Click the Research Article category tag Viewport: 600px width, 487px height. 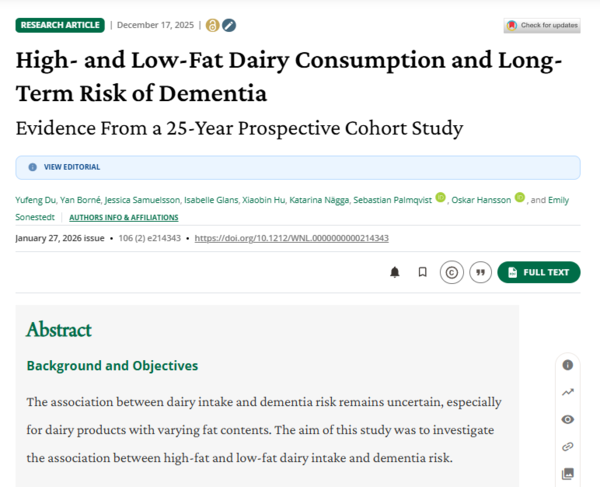pyautogui.click(x=59, y=25)
